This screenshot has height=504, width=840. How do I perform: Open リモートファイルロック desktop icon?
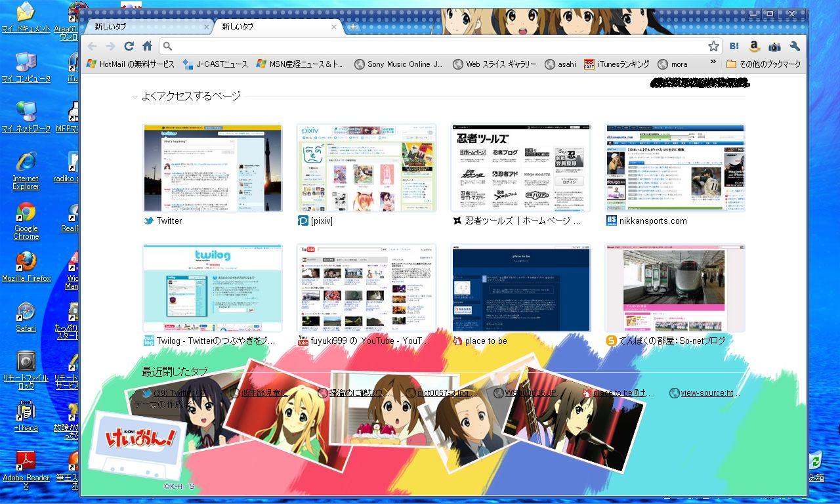26,371
